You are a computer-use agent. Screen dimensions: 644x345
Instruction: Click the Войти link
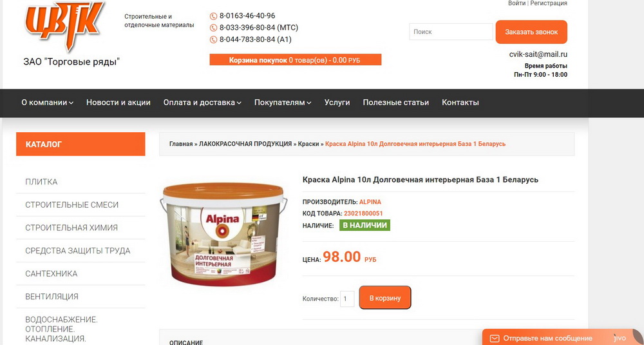tap(516, 3)
